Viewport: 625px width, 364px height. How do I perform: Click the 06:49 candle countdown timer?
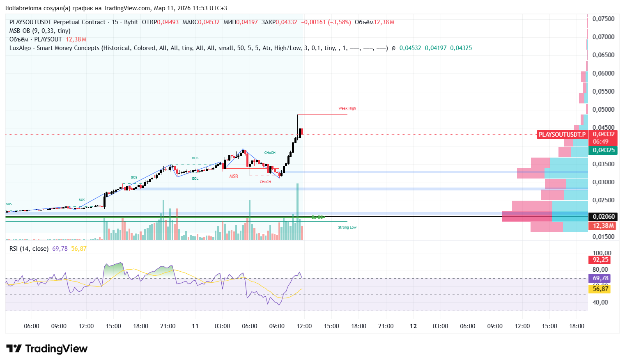click(600, 142)
